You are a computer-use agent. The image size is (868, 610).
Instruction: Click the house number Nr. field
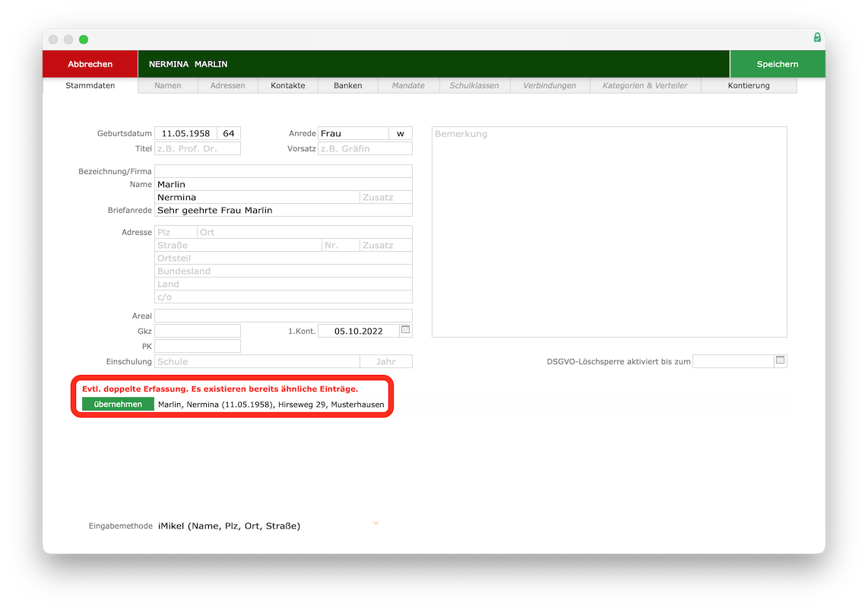(x=341, y=245)
